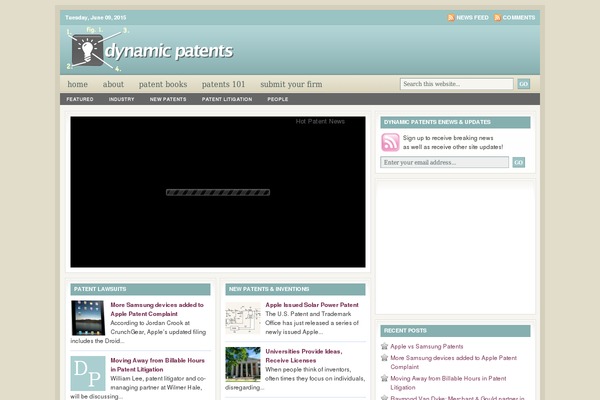Click the GO button beside the email field
Image resolution: width=600 pixels, height=400 pixels.
518,162
